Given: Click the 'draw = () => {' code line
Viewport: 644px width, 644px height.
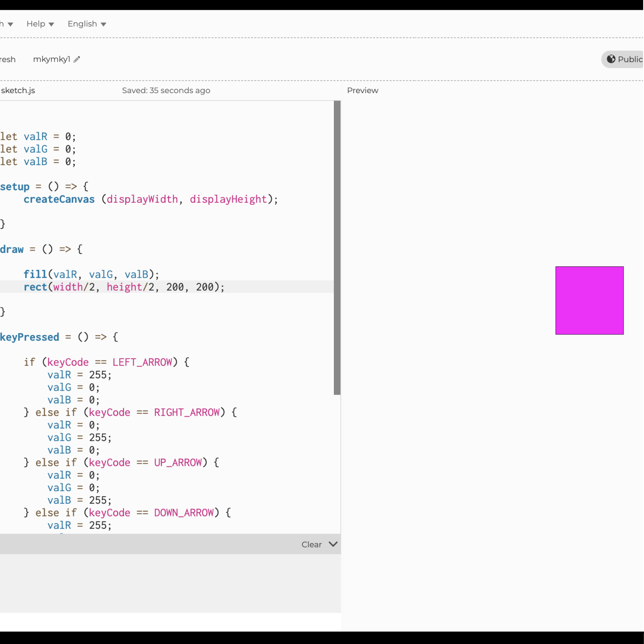Looking at the screenshot, I should coord(41,249).
